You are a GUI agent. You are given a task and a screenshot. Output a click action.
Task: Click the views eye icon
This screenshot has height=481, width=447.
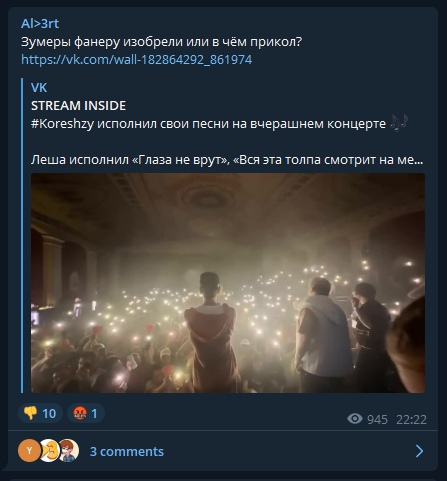pos(355,419)
